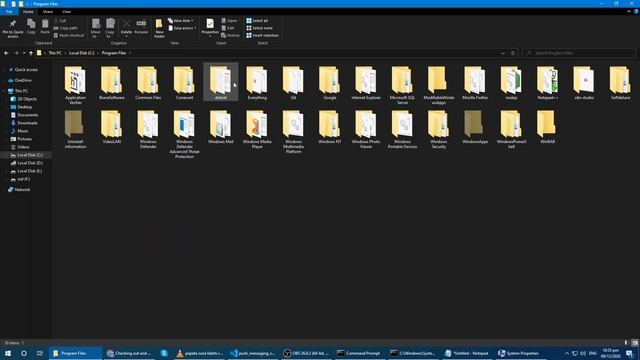Open the VideoLAN folder
This screenshot has width=640, height=360.
(111, 127)
